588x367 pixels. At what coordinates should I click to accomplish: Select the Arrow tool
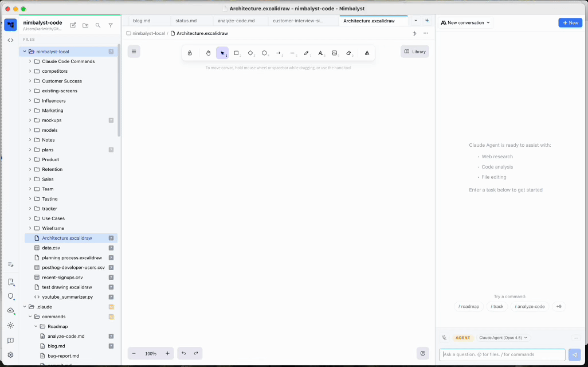tap(279, 52)
